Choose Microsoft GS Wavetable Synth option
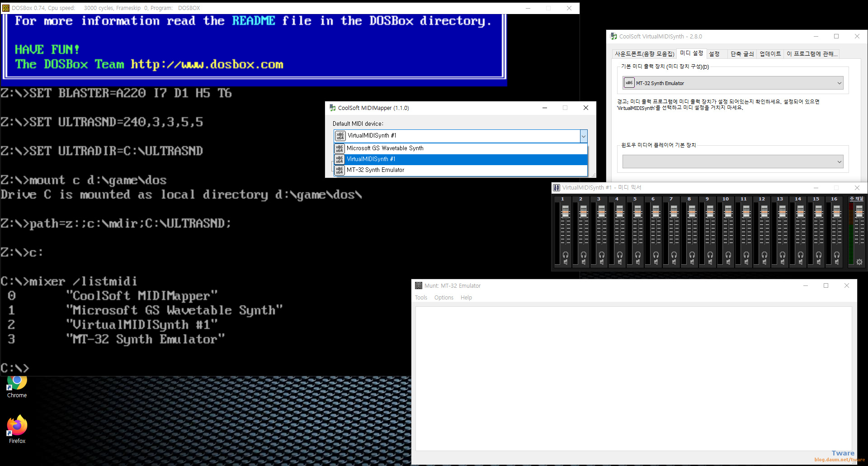 [461, 148]
